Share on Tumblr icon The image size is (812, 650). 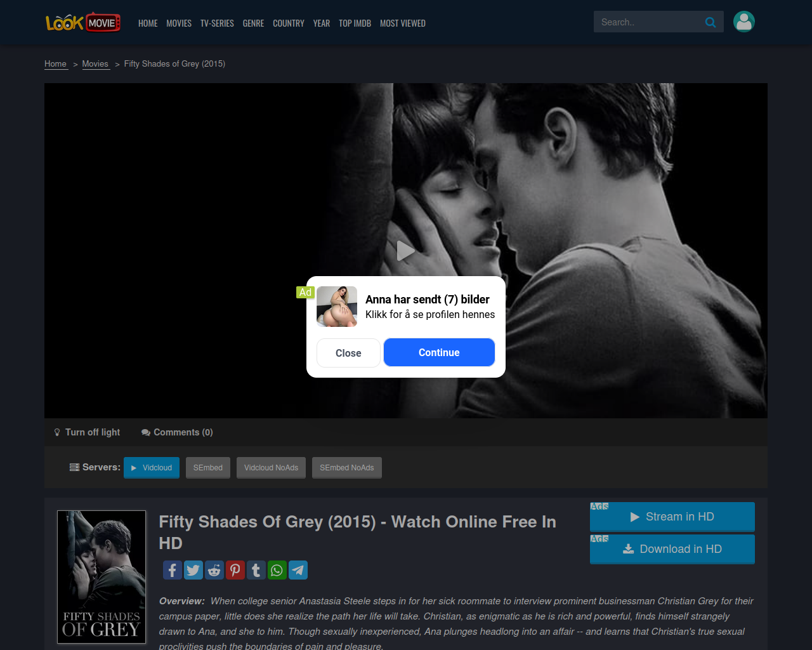(256, 570)
